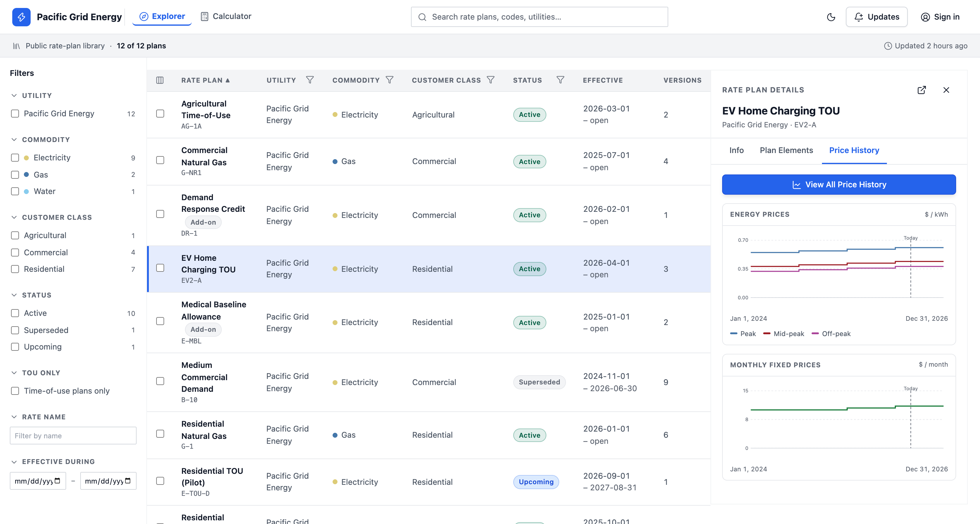Viewport: 980px width, 524px height.
Task: Click the search magnifier icon
Action: 422,17
